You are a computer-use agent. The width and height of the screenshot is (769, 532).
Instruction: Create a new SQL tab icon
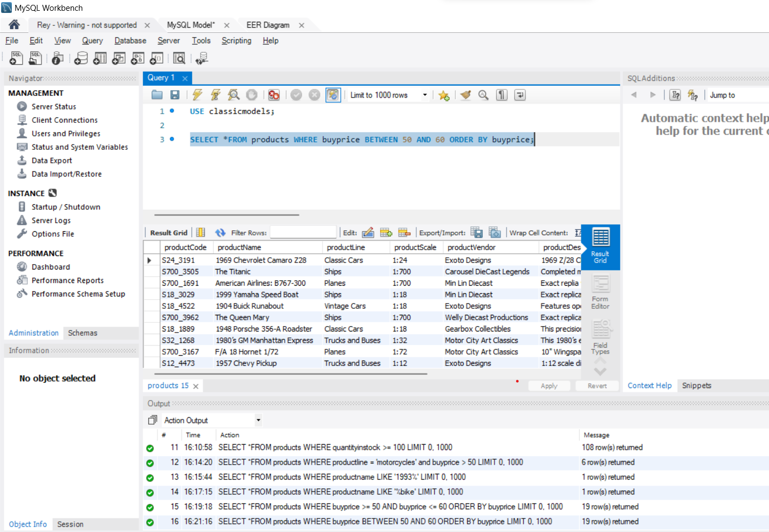(16, 58)
